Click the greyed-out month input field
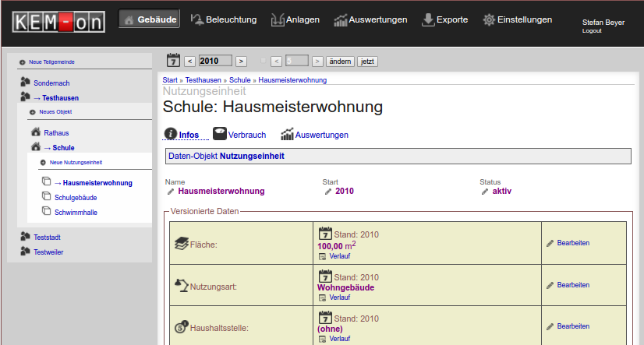 pyautogui.click(x=296, y=61)
